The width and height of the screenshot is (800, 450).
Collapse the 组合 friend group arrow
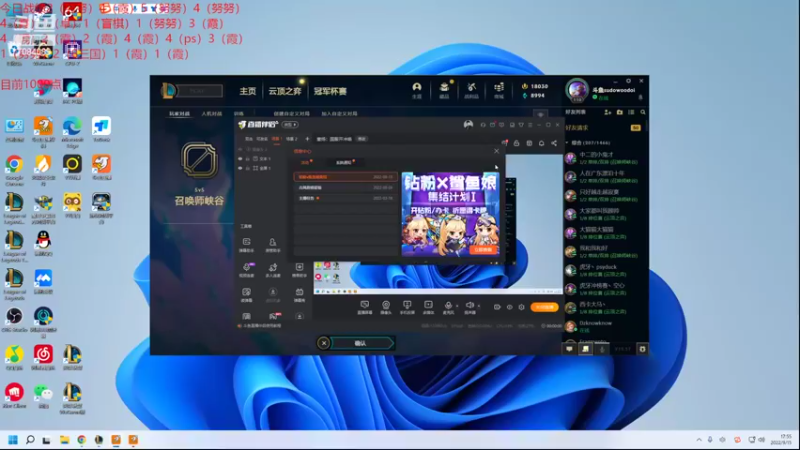[567, 143]
